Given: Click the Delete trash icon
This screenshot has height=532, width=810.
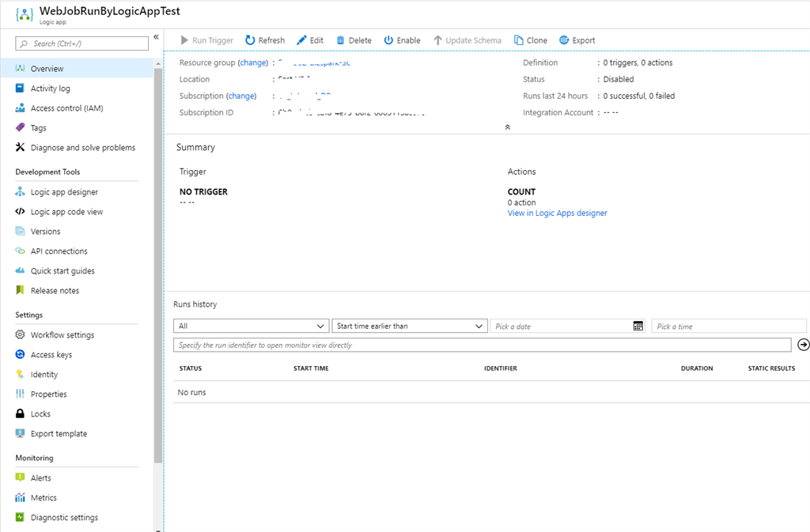Looking at the screenshot, I should pyautogui.click(x=341, y=40).
